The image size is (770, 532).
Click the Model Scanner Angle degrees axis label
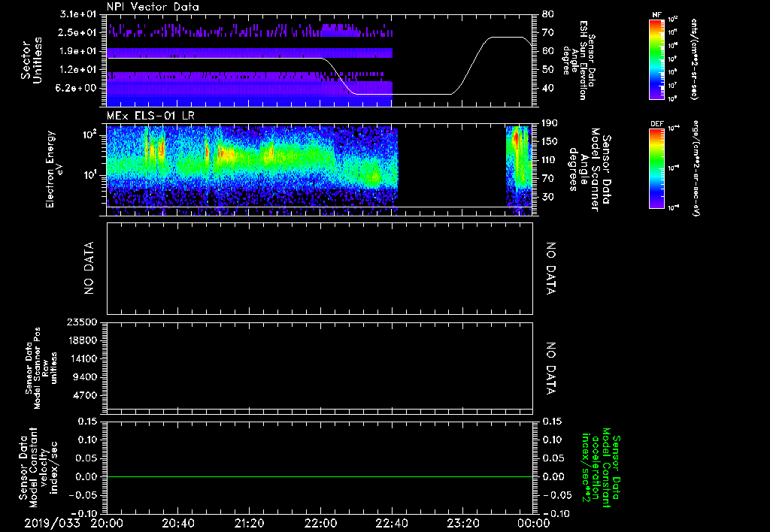(589, 170)
